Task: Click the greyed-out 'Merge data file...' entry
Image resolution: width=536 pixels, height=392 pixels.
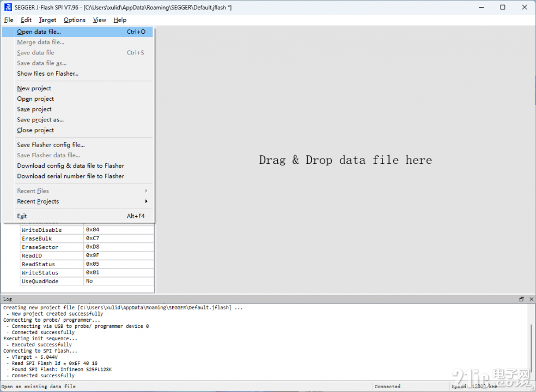Action: [x=77, y=42]
